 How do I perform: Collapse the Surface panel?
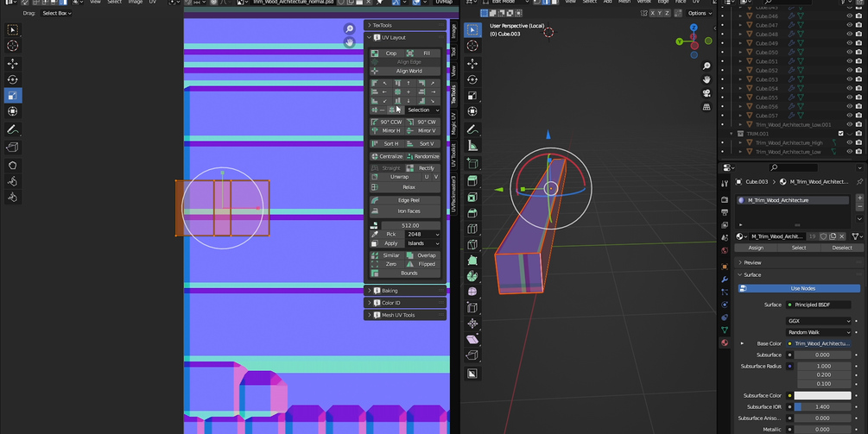799,274
